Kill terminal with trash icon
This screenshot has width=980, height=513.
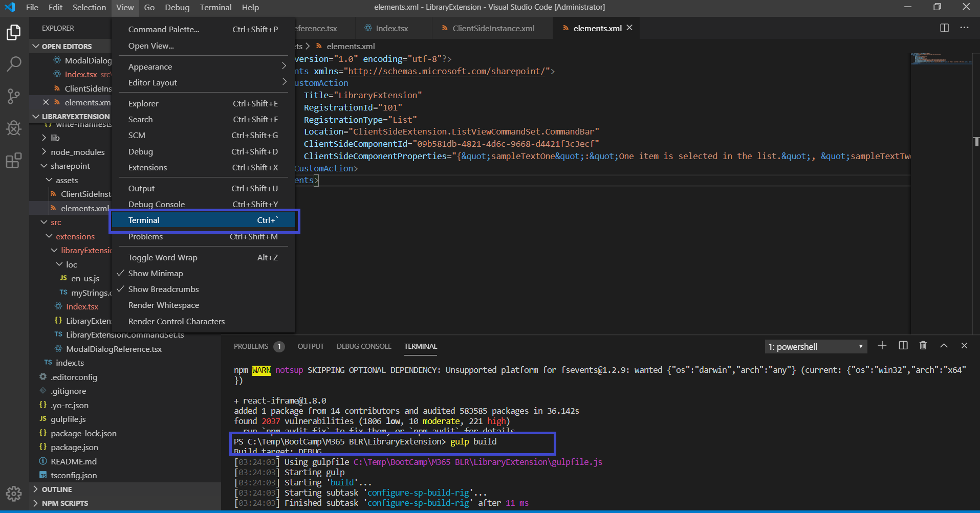[923, 346]
